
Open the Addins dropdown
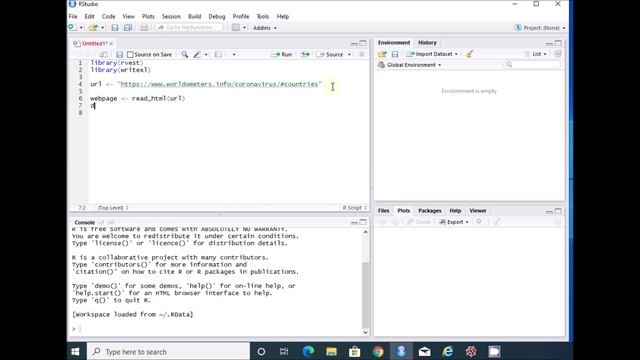tap(264, 28)
